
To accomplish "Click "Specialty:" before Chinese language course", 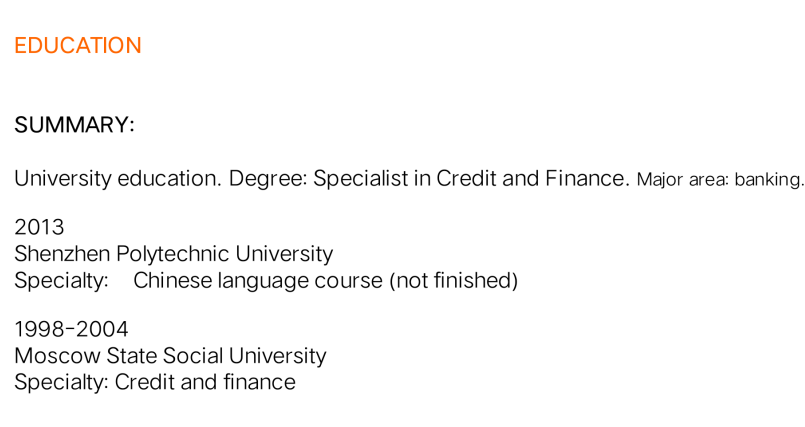I will tap(61, 281).
